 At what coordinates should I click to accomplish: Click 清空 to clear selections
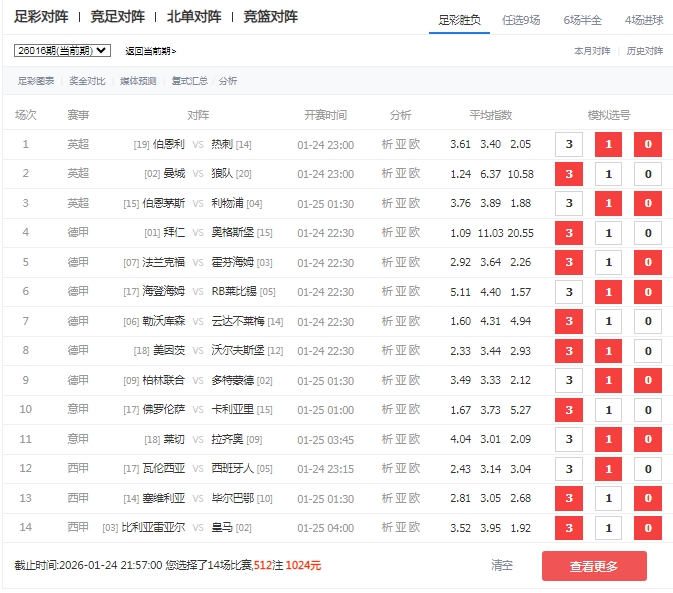(502, 565)
